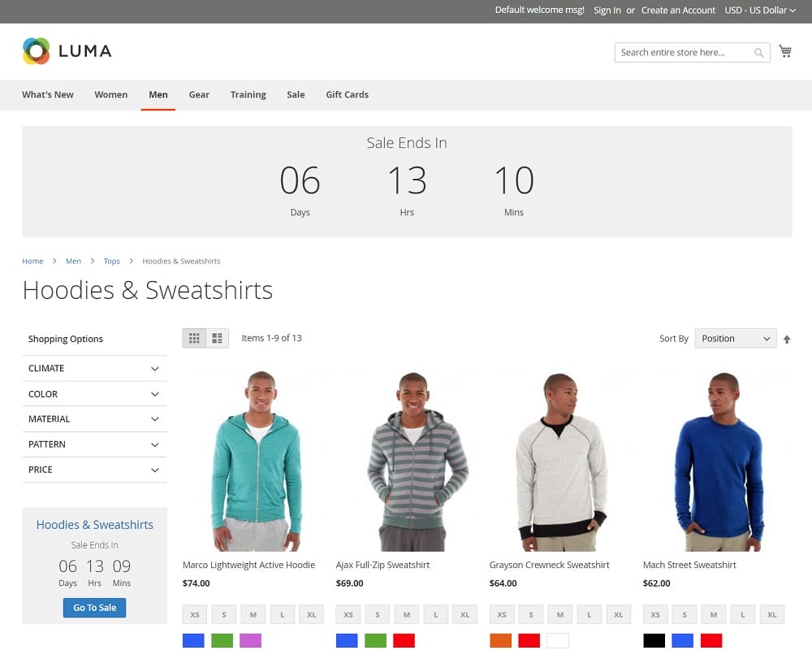Choose orange color for Grayson Sweatshirt
Screen dimensions: 812x659
501,641
